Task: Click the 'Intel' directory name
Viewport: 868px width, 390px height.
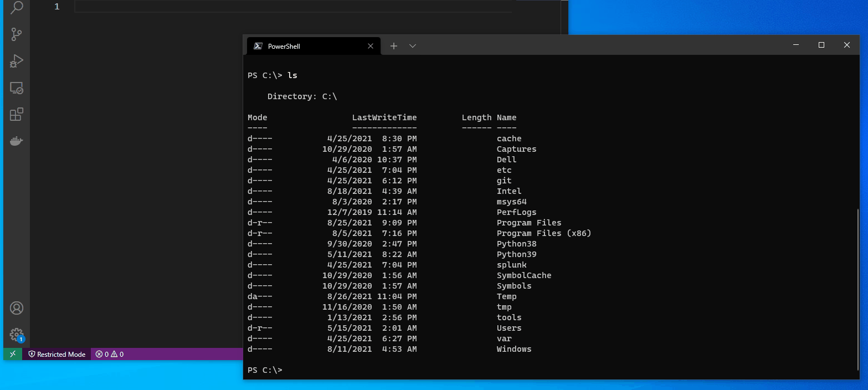Action: [x=509, y=191]
